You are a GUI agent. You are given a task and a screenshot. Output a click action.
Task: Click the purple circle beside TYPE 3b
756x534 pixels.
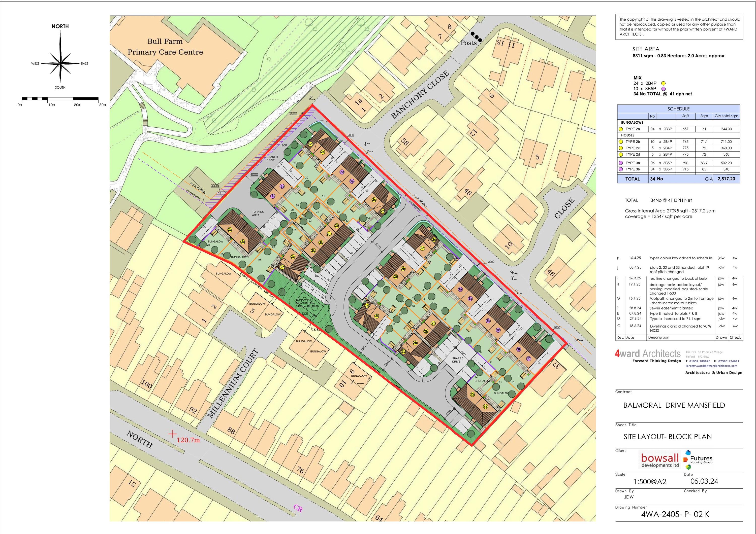click(x=621, y=169)
